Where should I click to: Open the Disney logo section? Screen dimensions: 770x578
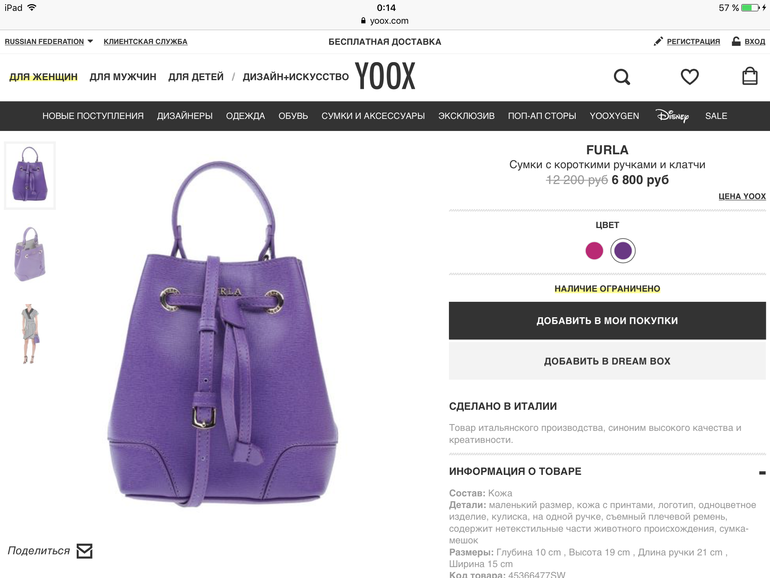point(672,116)
